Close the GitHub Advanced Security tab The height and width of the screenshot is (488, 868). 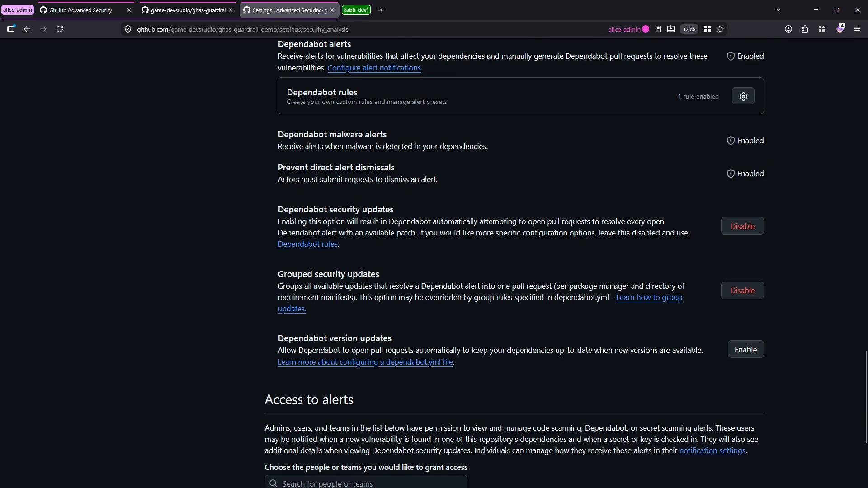pyautogui.click(x=129, y=10)
